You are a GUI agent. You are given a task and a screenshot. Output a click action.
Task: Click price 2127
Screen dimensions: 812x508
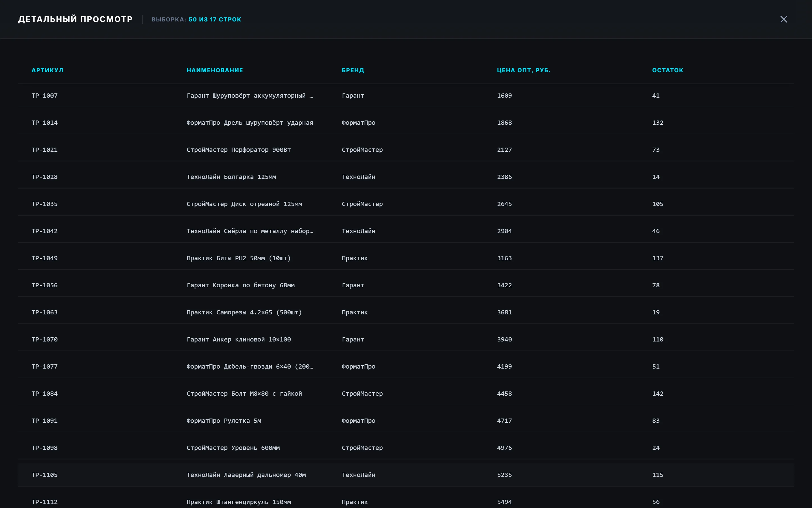coord(504,150)
